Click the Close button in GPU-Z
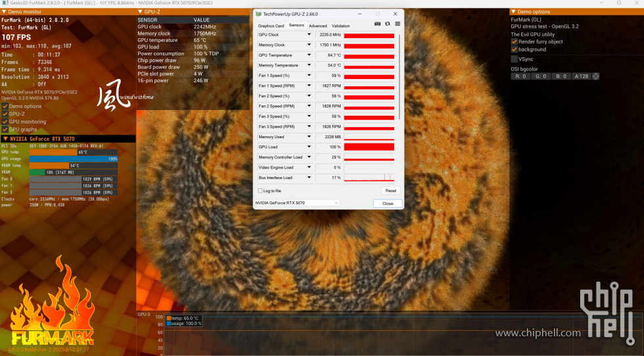This screenshot has width=644, height=356. (387, 203)
